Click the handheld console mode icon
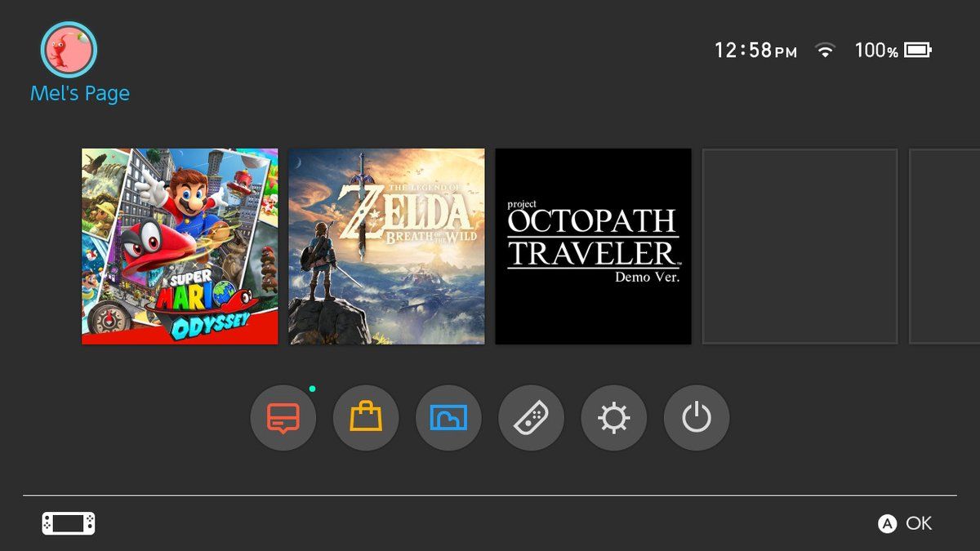This screenshot has height=551, width=980. (69, 523)
